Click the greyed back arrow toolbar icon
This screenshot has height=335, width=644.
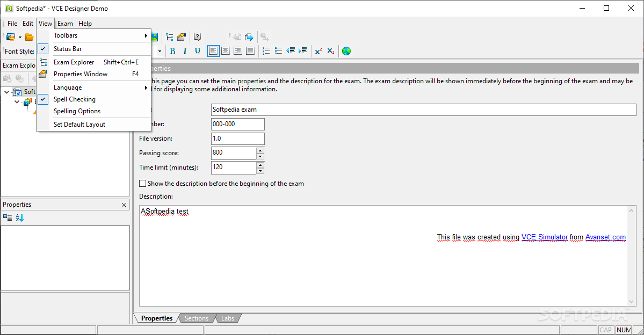(237, 37)
